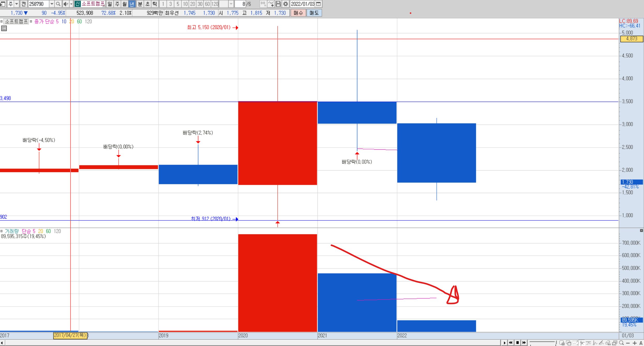Expand the dropdown beside the 주 selector

tap(17, 4)
